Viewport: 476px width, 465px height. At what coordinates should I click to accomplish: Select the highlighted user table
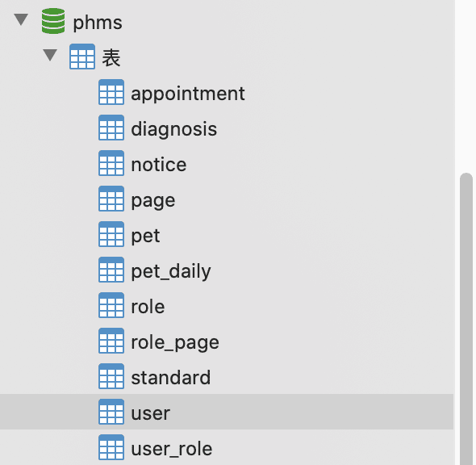pyautogui.click(x=227, y=412)
